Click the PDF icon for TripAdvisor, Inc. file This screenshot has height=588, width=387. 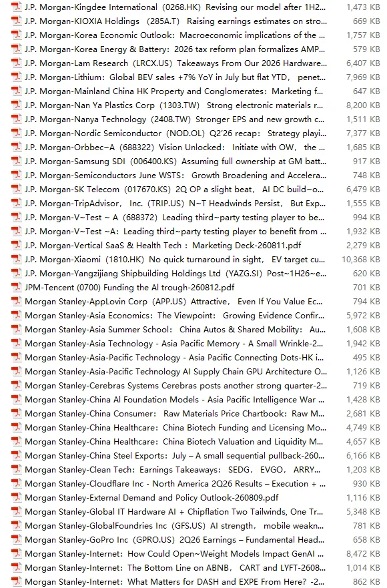tap(17, 204)
